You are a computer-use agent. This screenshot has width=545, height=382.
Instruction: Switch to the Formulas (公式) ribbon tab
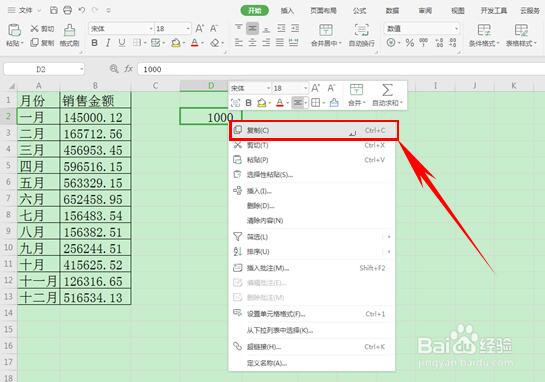pyautogui.click(x=359, y=11)
